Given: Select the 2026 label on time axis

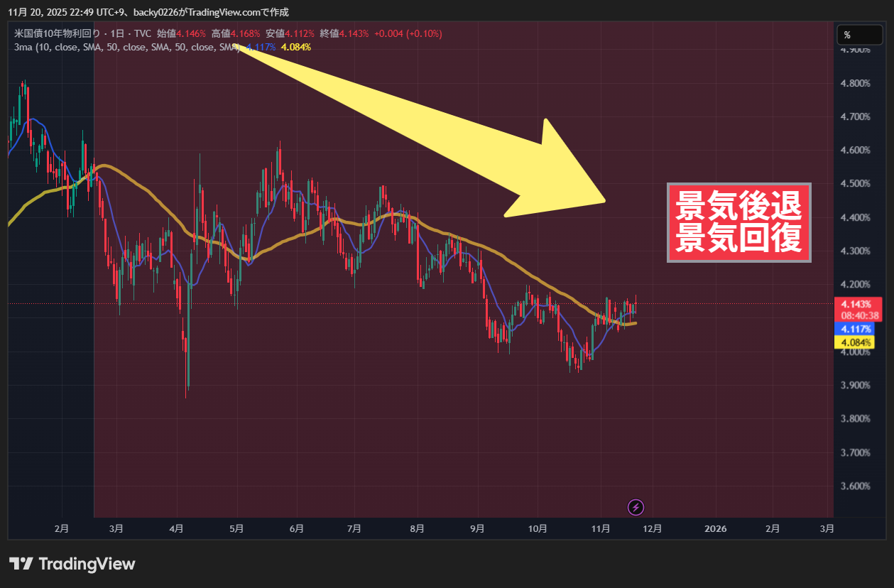Looking at the screenshot, I should (x=716, y=529).
